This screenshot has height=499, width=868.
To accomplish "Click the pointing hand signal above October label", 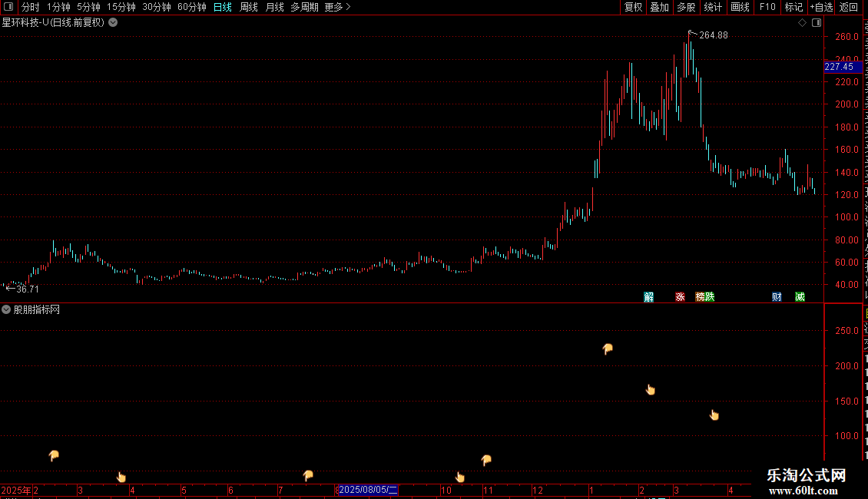I will click(460, 477).
